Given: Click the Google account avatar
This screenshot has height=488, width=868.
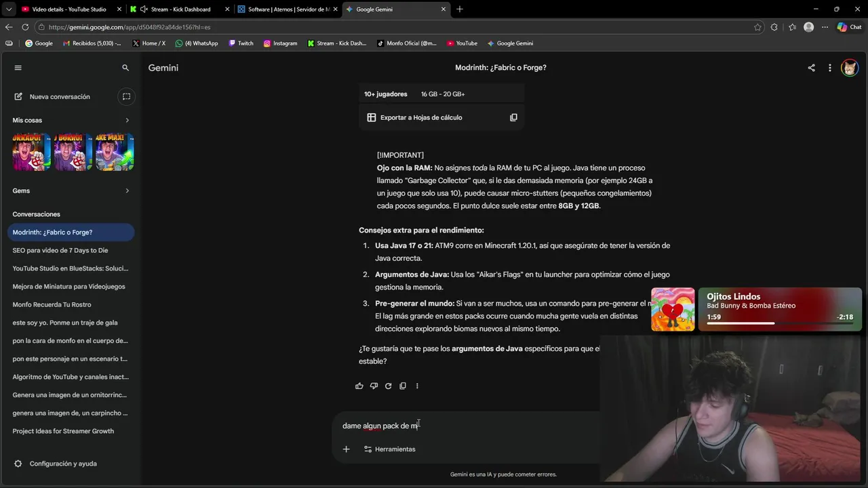Looking at the screenshot, I should pyautogui.click(x=850, y=68).
